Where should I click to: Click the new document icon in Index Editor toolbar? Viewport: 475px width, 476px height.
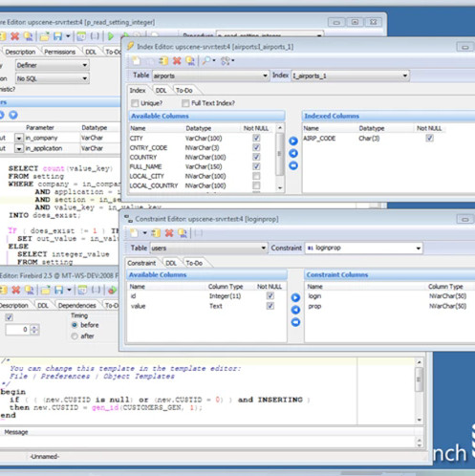pyautogui.click(x=137, y=60)
